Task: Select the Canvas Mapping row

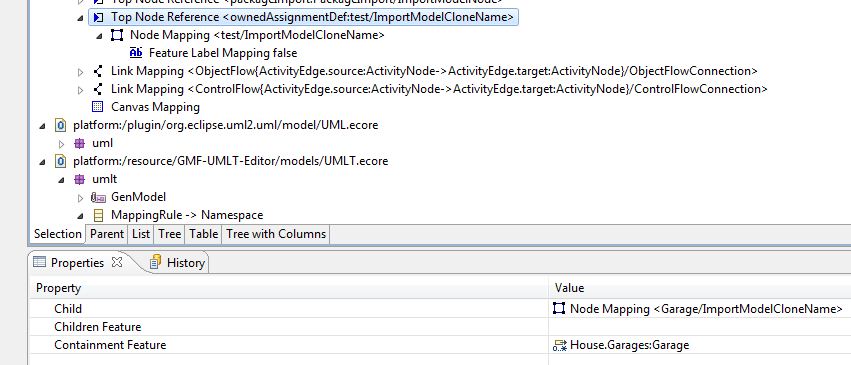Action: (155, 107)
